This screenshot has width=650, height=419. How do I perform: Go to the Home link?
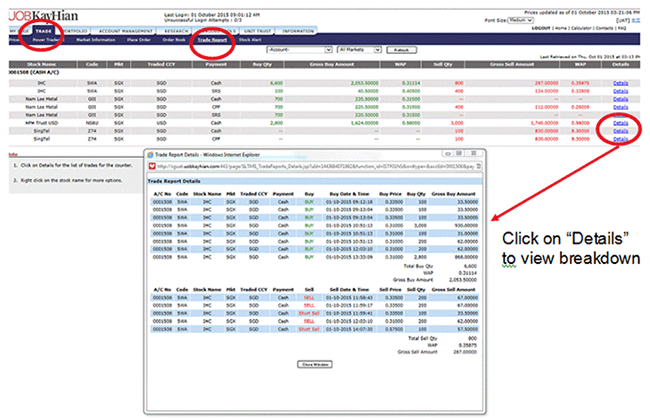560,28
